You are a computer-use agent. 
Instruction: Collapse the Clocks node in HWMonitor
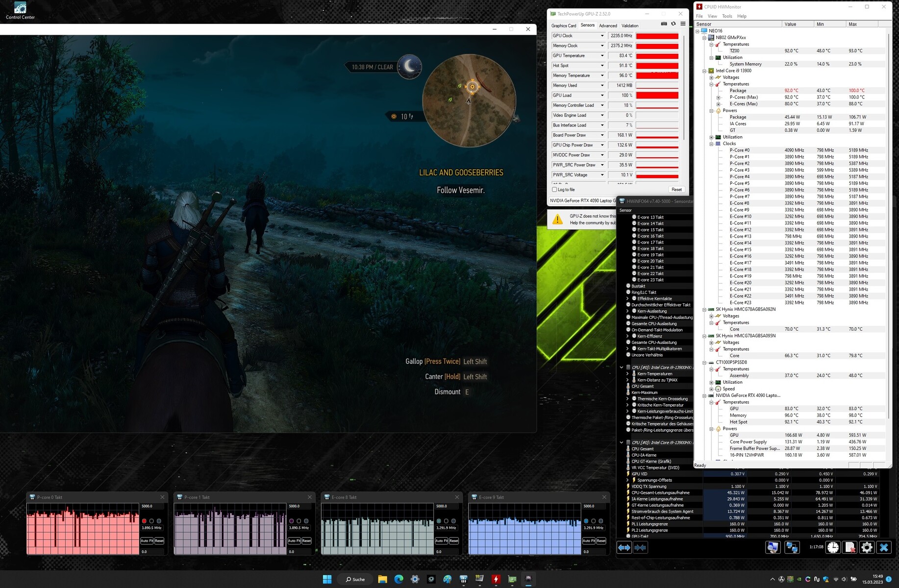coord(711,144)
